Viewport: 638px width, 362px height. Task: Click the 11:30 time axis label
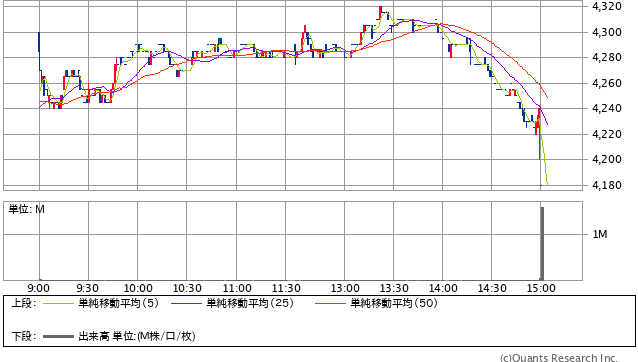(x=286, y=288)
